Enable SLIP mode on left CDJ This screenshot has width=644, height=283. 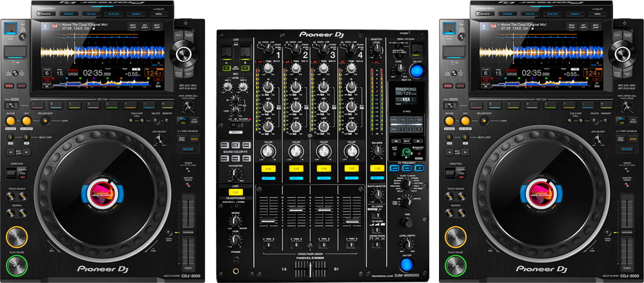9,86
